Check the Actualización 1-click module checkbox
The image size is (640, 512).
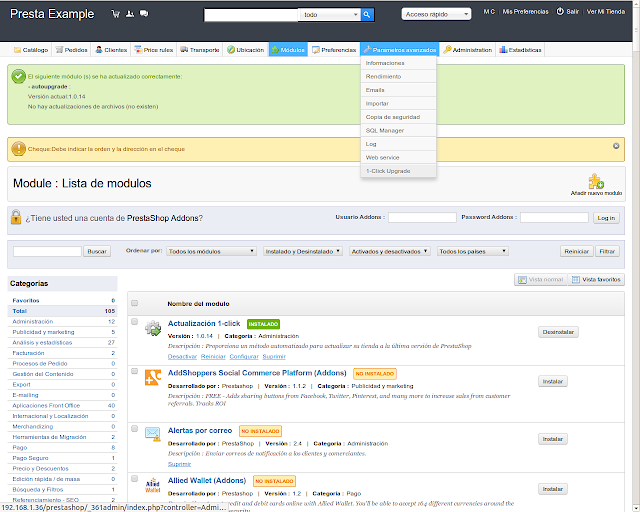tap(134, 322)
